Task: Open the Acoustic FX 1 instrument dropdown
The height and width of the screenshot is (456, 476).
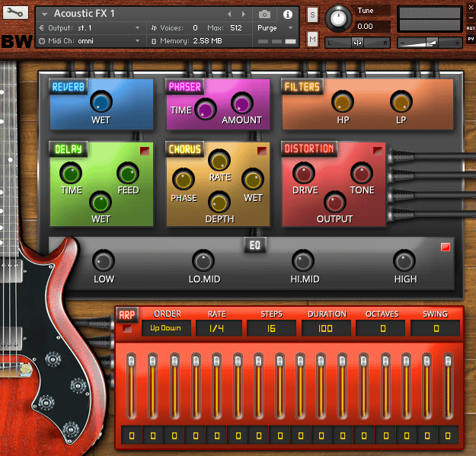Action: [45, 14]
